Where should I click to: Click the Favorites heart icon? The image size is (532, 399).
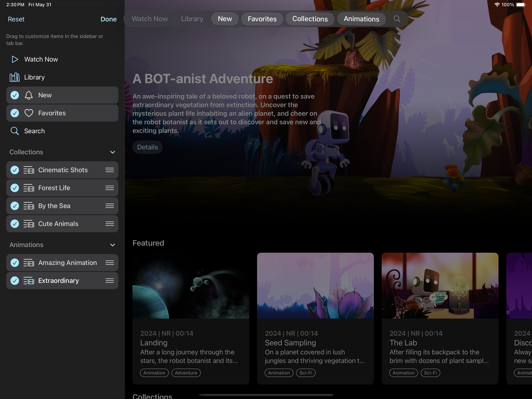click(29, 113)
